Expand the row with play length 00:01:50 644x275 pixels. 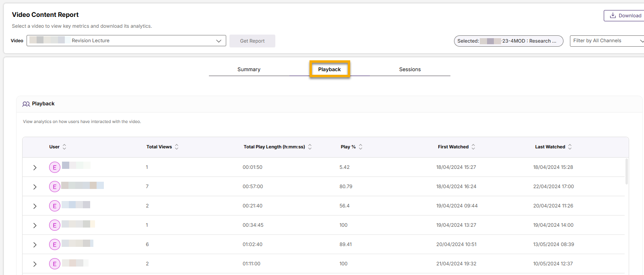click(35, 168)
